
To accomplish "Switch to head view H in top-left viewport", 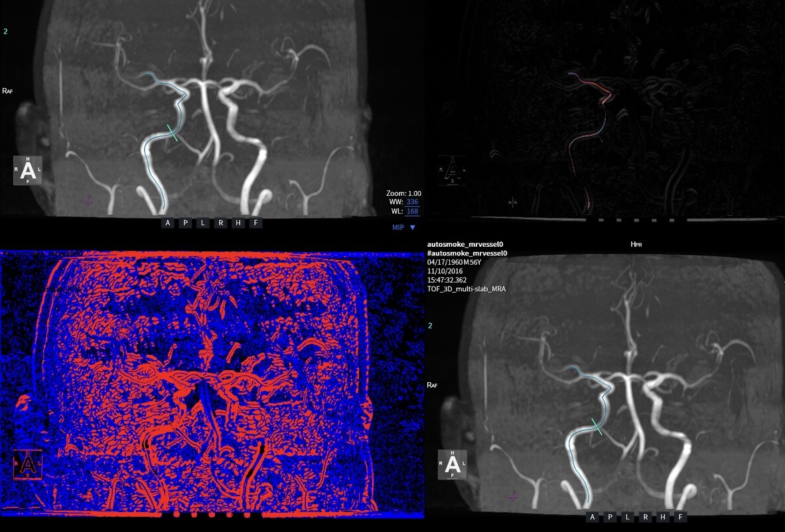I will tap(238, 223).
